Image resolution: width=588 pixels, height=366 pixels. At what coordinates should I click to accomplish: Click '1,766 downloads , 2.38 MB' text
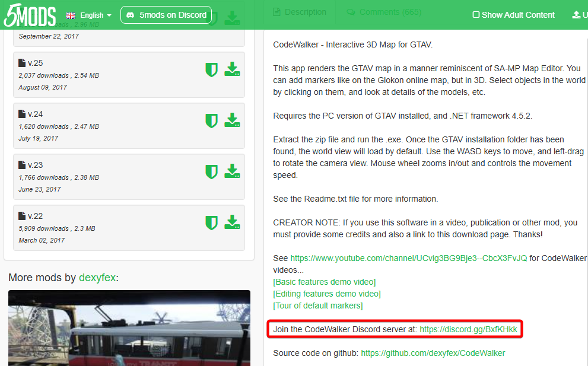(x=59, y=177)
